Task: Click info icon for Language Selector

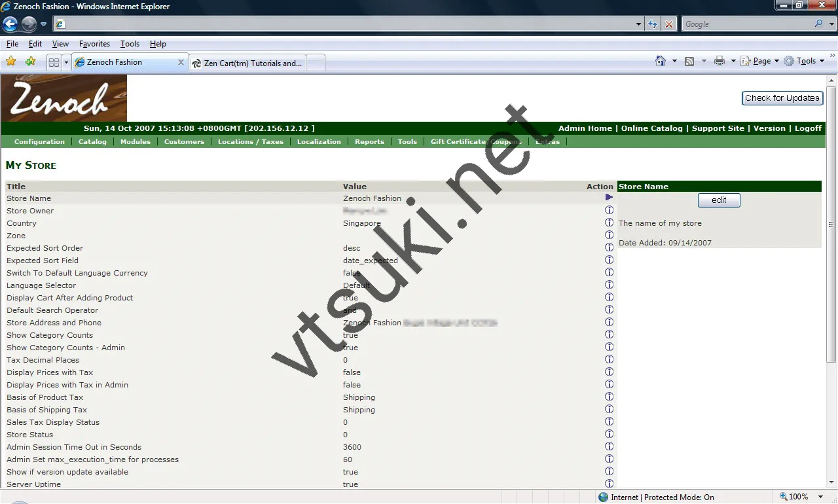Action: click(609, 285)
